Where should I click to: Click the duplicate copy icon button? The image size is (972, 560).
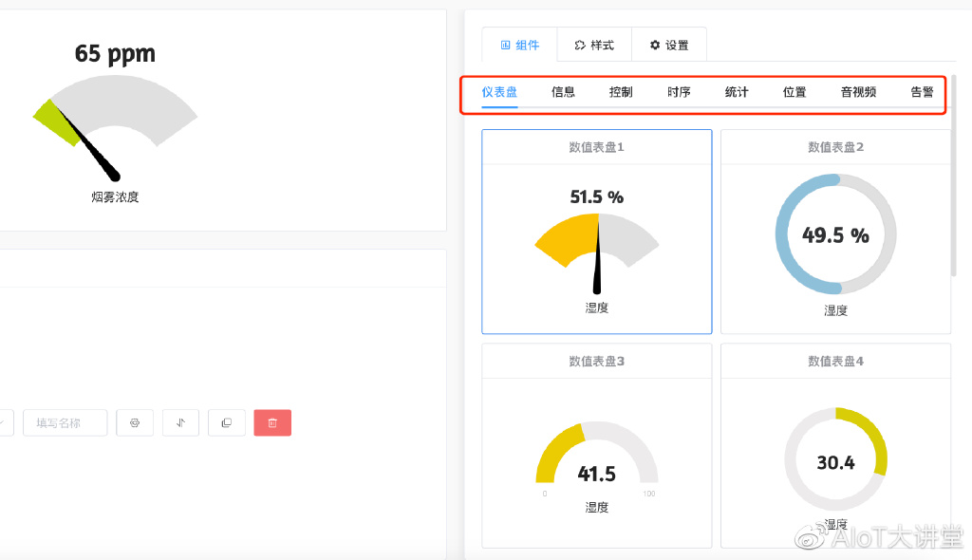226,422
